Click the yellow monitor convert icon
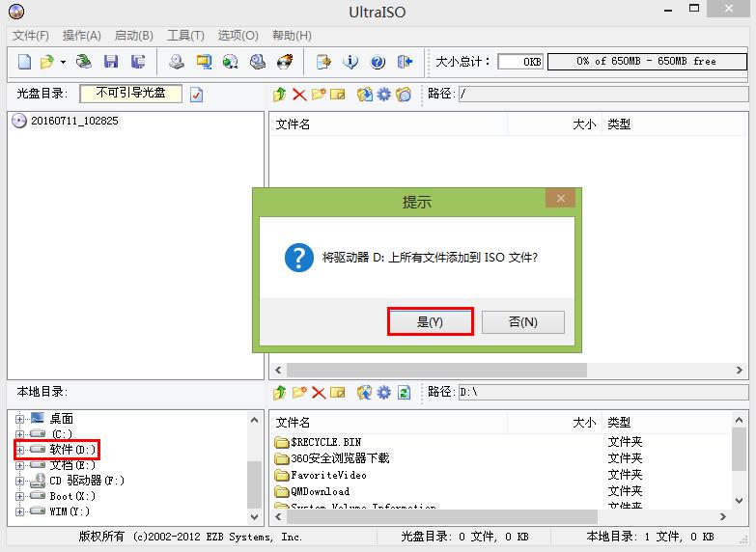Image resolution: width=756 pixels, height=552 pixels. (x=204, y=62)
